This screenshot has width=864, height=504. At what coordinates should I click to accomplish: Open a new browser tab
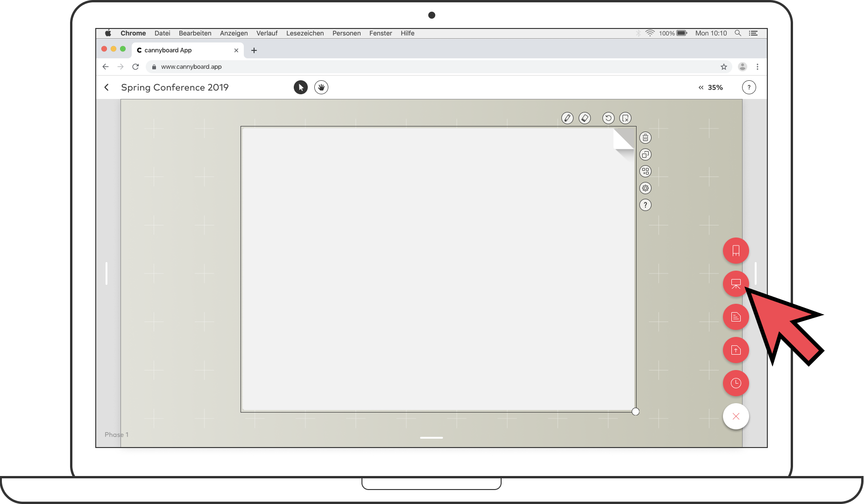point(254,50)
